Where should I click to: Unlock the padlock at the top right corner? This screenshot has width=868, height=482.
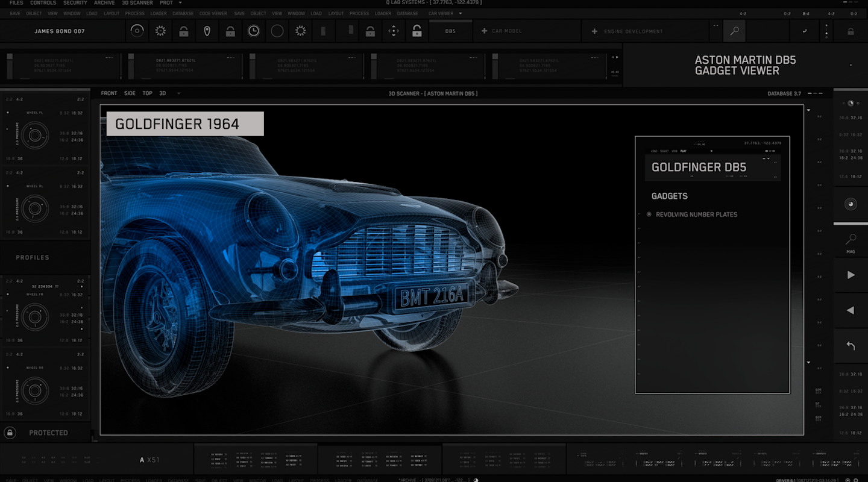(x=850, y=31)
